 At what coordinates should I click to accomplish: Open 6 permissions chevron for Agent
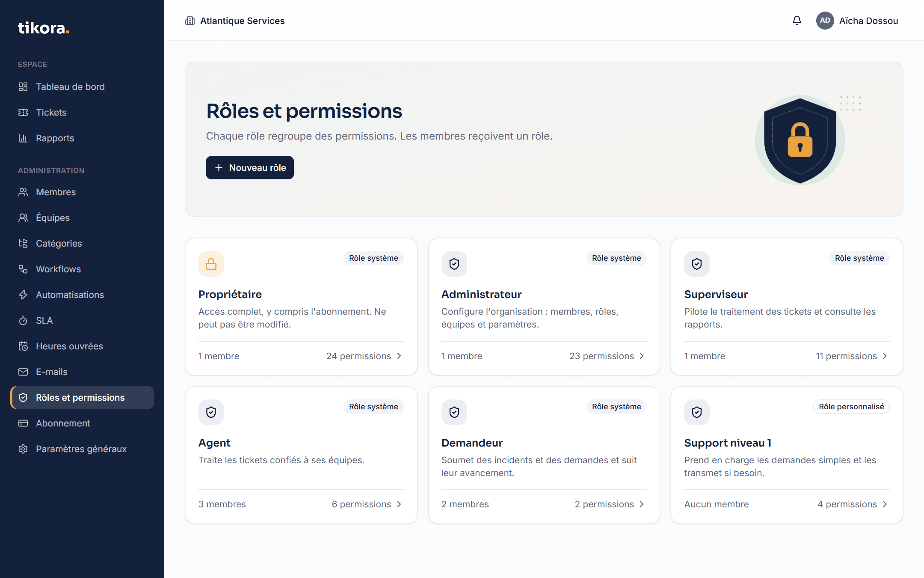coord(399,504)
